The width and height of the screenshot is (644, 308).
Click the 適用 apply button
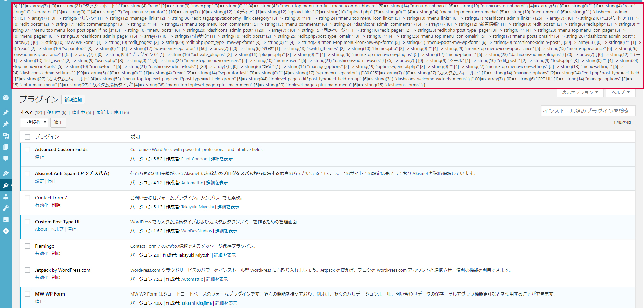[x=58, y=122]
